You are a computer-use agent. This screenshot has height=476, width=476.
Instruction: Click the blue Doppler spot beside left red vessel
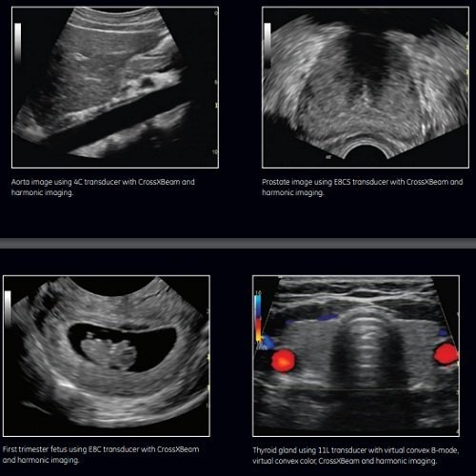pyautogui.click(x=267, y=343)
